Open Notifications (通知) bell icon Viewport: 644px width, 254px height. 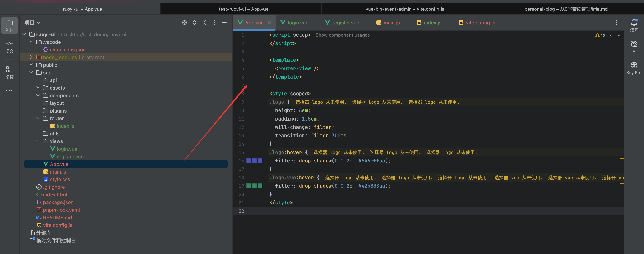point(634,25)
